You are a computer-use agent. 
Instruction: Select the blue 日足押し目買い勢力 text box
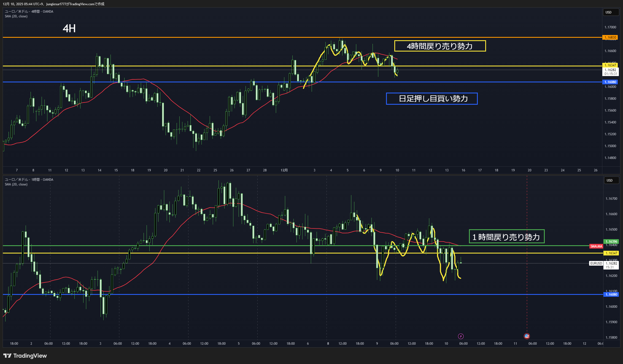tap(431, 99)
